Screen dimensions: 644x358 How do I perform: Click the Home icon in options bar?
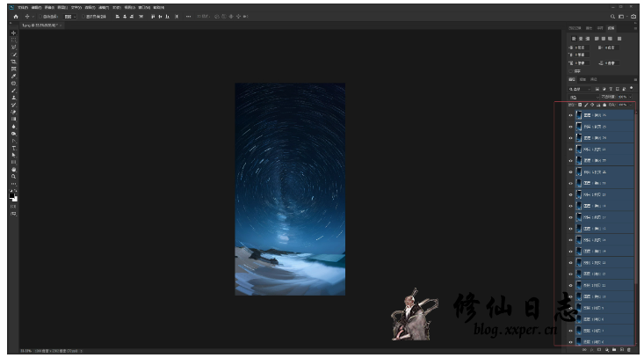(15, 16)
